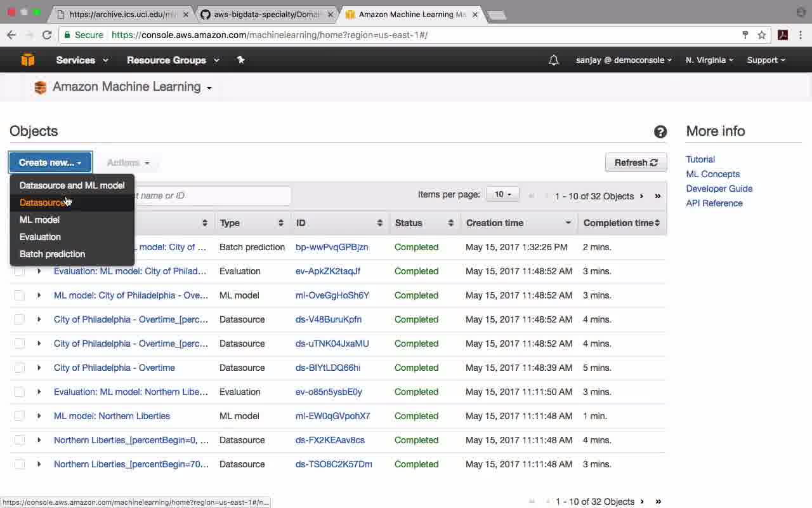Viewport: 812px width, 508px height.
Task: Expand row details for ev-ApkZK2taqJf
Action: coord(39,271)
